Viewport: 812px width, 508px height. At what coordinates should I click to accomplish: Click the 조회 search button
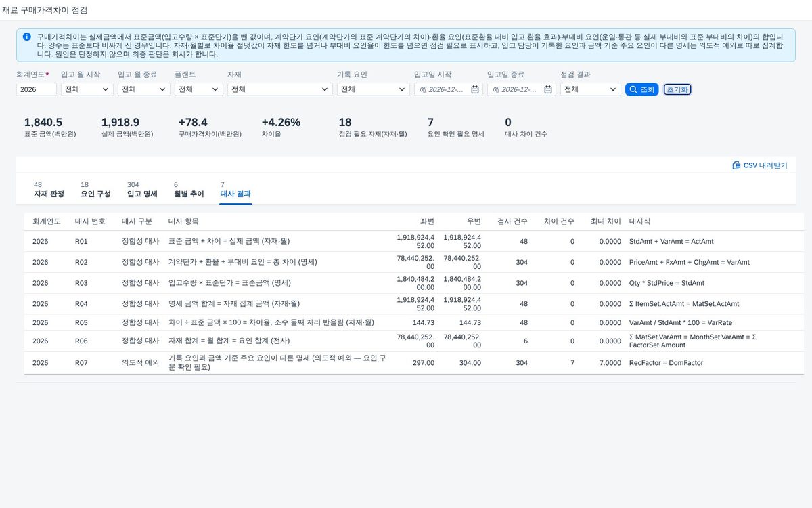tap(641, 89)
